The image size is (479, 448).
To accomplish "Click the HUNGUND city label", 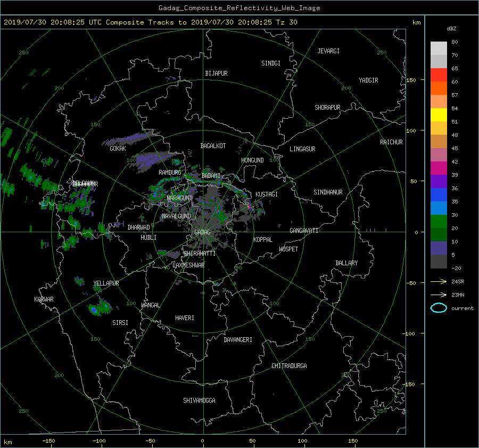I will pyautogui.click(x=252, y=160).
